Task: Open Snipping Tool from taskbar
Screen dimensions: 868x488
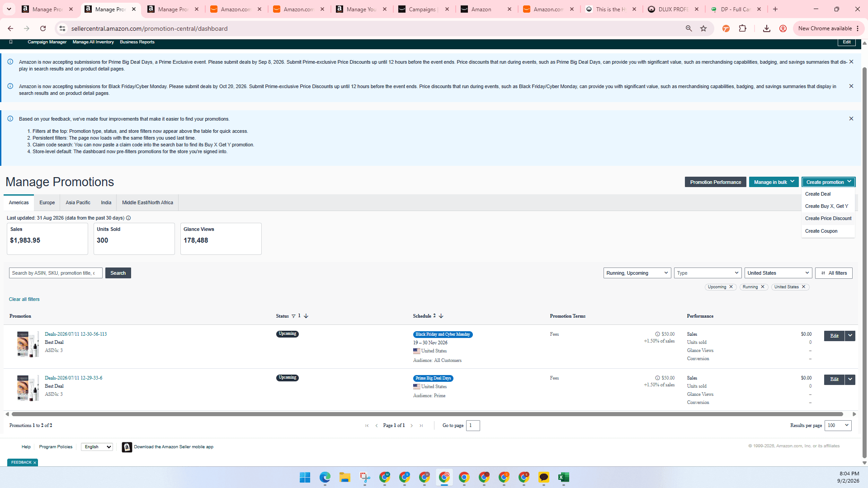Action: [x=365, y=478]
